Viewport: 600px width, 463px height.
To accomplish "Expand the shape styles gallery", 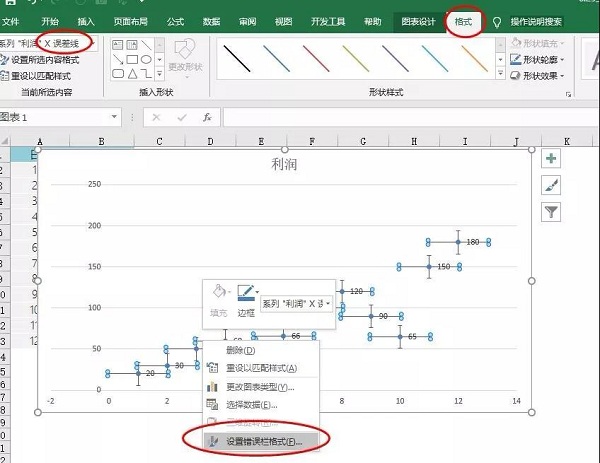I will click(500, 73).
